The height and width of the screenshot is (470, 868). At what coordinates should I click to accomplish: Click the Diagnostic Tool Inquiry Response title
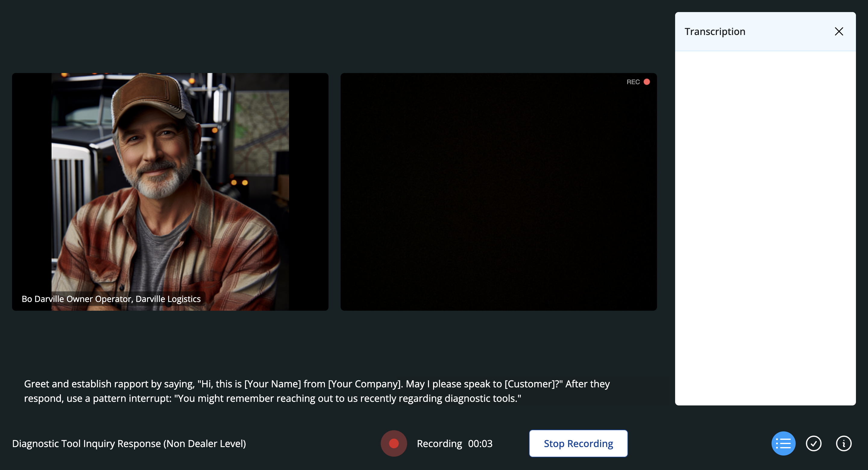pyautogui.click(x=129, y=443)
